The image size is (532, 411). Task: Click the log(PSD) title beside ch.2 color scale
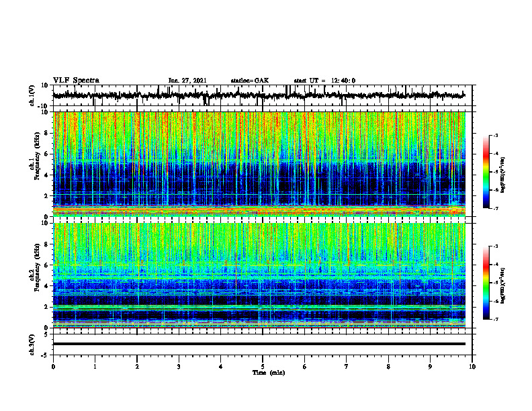coord(503,285)
